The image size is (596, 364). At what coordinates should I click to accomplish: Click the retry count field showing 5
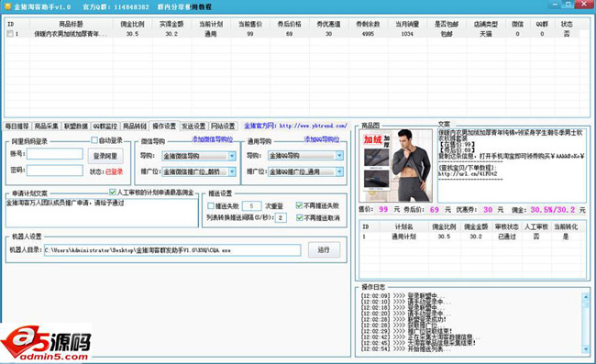coord(251,206)
